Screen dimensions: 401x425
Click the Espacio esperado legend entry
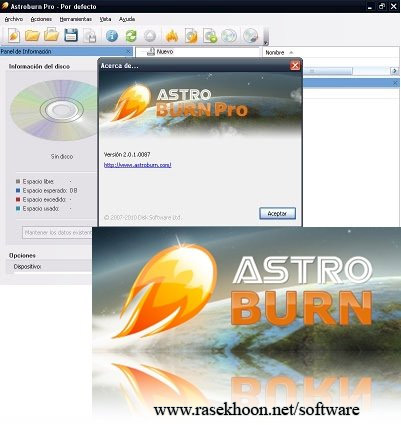tap(47, 191)
